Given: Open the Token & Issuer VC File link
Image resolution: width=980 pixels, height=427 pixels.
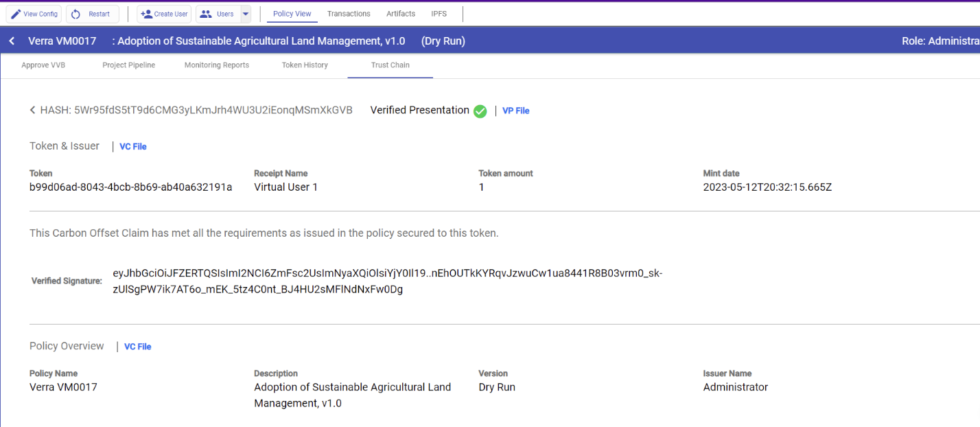Looking at the screenshot, I should point(133,146).
